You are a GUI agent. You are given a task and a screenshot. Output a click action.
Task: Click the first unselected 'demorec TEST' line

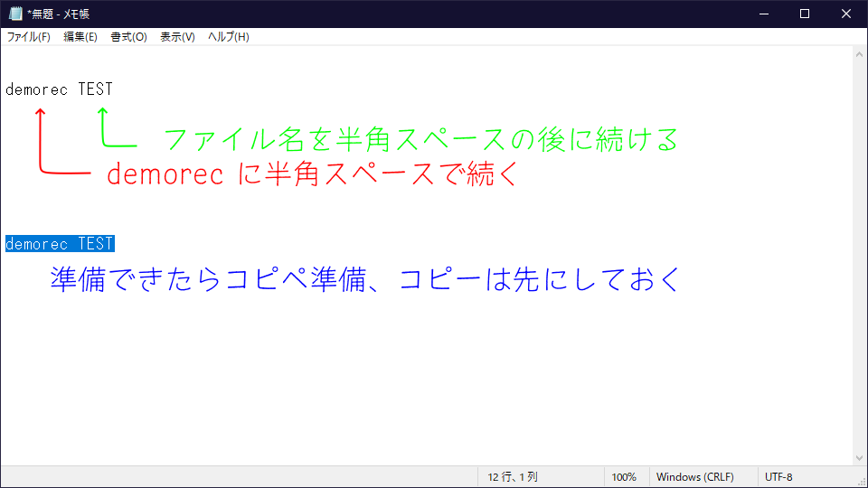60,89
